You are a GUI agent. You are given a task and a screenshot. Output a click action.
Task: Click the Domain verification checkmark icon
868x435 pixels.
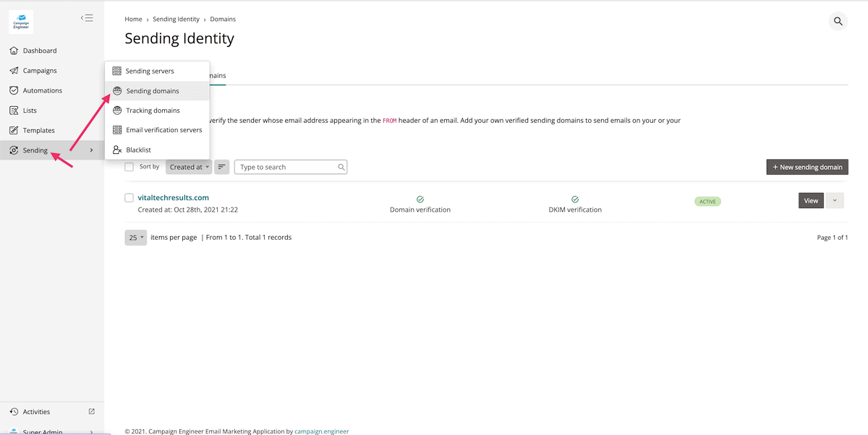tap(420, 199)
